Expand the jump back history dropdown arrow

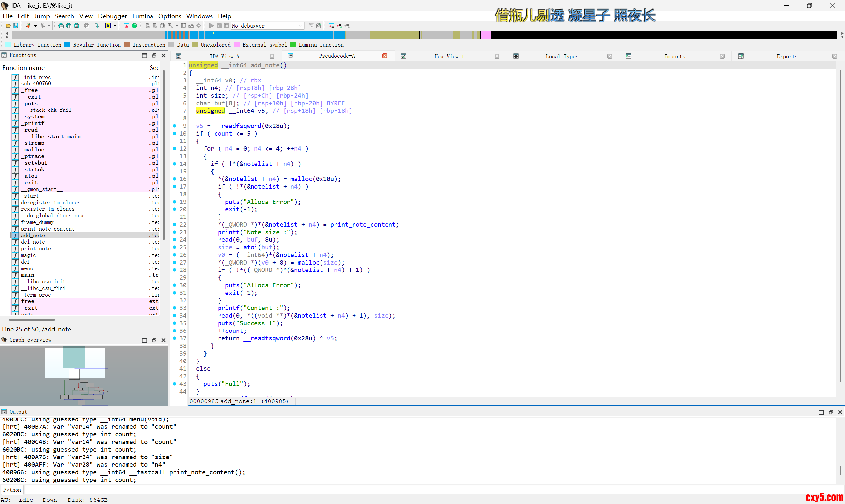click(35, 26)
